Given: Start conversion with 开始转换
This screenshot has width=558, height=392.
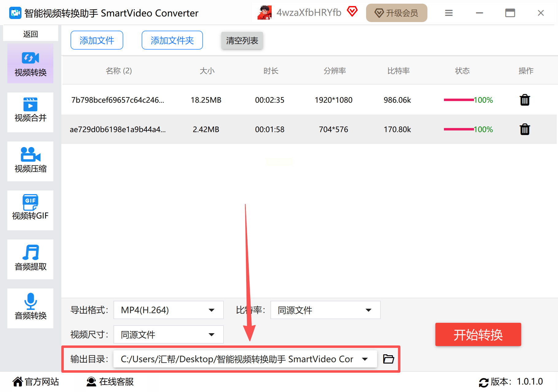Looking at the screenshot, I should pyautogui.click(x=478, y=334).
